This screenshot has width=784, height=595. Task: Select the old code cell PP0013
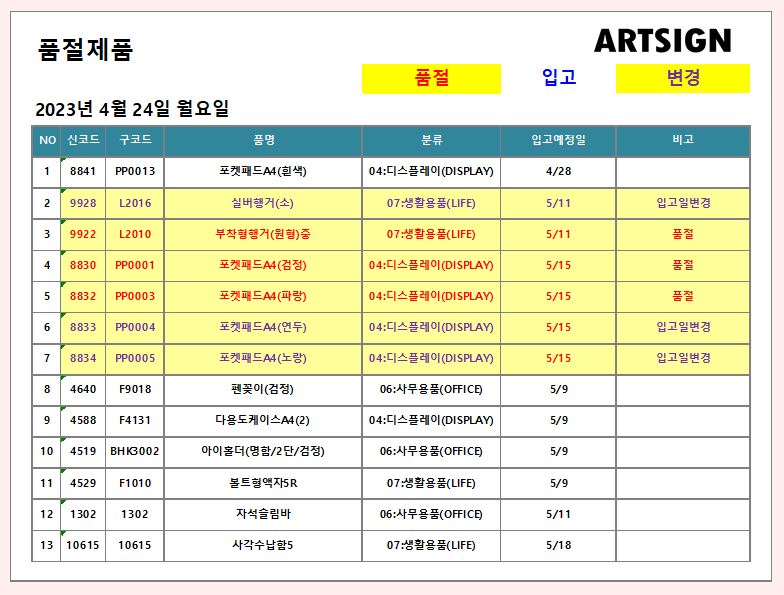click(x=134, y=172)
